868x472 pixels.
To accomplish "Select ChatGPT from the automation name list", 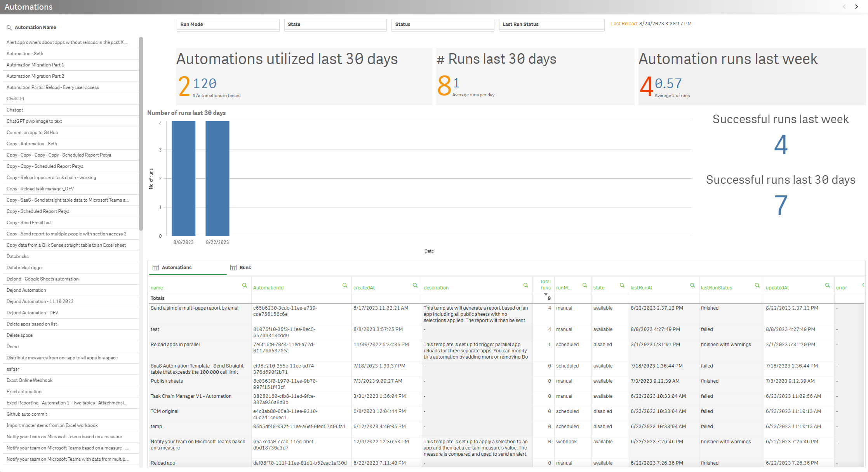I will [16, 98].
